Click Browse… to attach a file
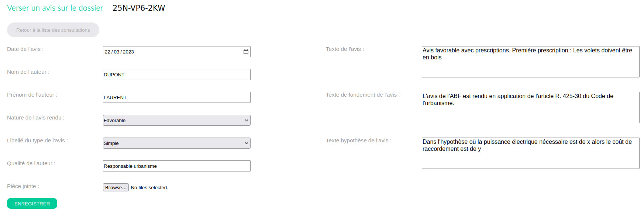Screen dimensions: 644x215 point(116,187)
